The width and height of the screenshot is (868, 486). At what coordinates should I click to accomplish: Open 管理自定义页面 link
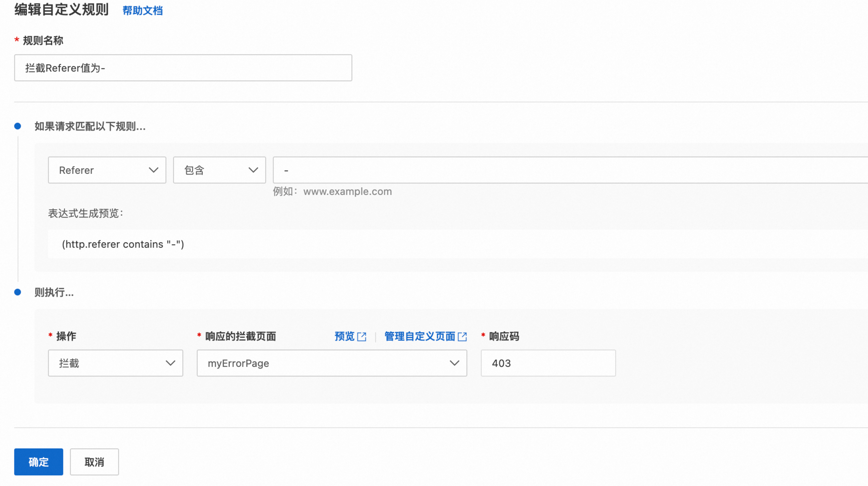420,336
